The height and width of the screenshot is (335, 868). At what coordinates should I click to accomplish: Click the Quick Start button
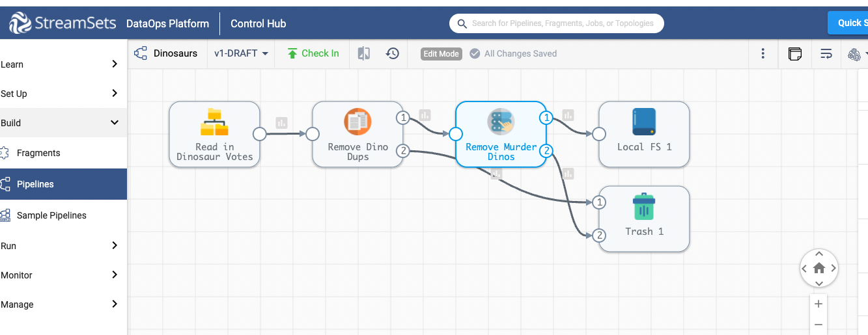tap(848, 23)
